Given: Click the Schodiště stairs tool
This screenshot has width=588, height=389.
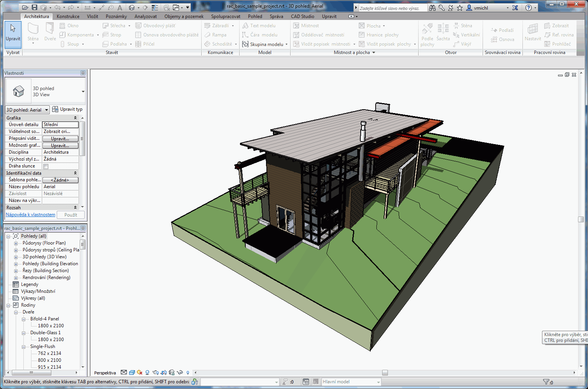Looking at the screenshot, I should (x=220, y=44).
